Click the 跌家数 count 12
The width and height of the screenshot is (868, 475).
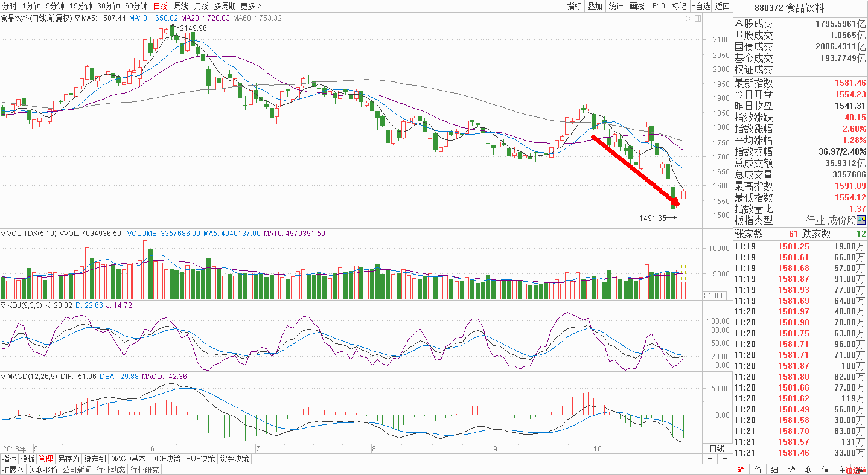click(860, 234)
